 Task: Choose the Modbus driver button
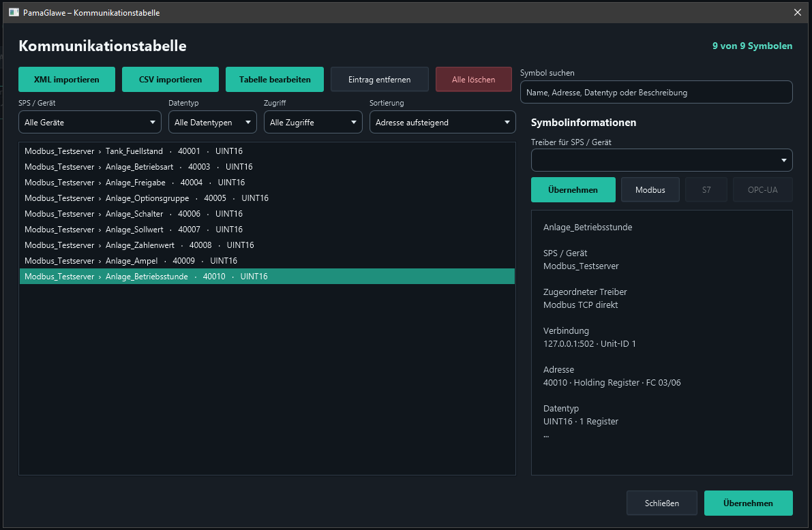coord(650,189)
